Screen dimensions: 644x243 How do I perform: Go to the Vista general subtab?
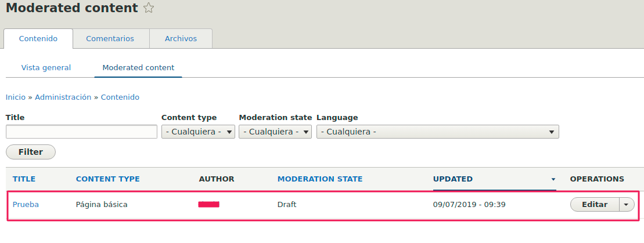[46, 67]
